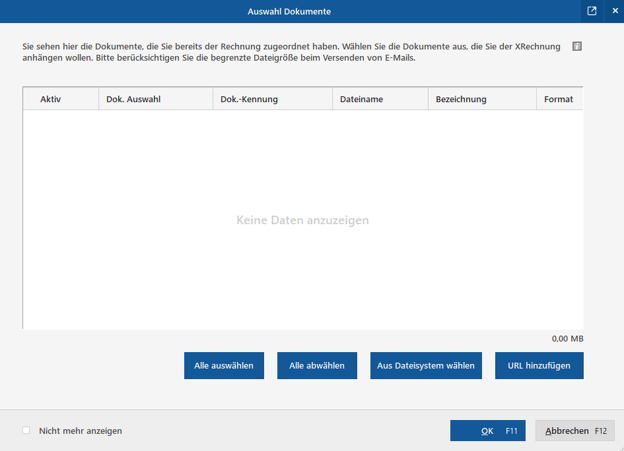The image size is (624, 451).
Task: Cancel using the Abbrechen F12 button
Action: tap(575, 431)
